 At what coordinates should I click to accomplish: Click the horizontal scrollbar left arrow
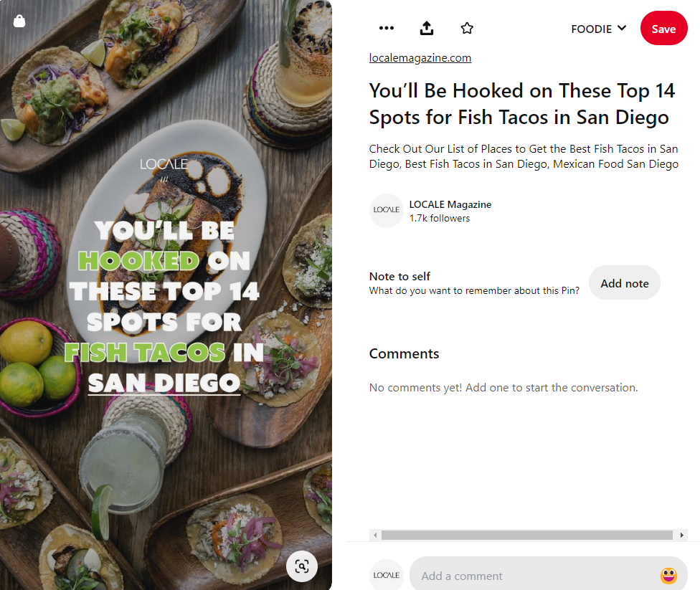click(x=375, y=535)
